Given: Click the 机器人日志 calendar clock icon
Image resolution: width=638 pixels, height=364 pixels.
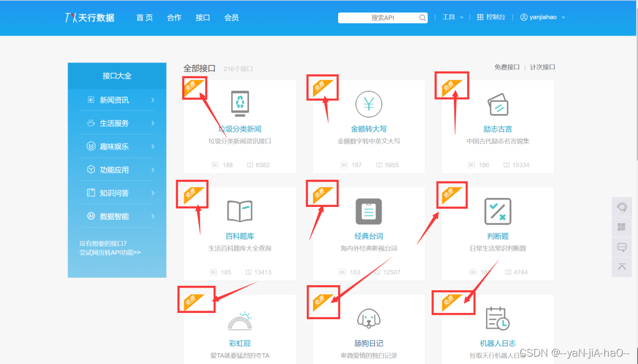Looking at the screenshot, I should click(x=497, y=319).
